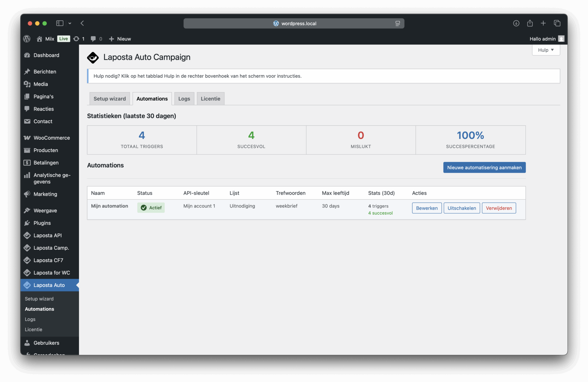Toggle the Safari sidebar icon

click(x=60, y=23)
